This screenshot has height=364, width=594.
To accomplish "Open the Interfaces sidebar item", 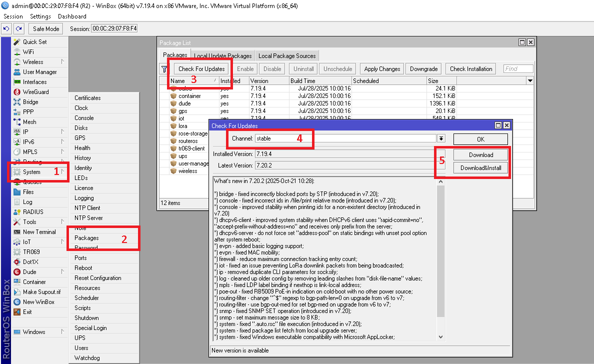I will click(34, 82).
